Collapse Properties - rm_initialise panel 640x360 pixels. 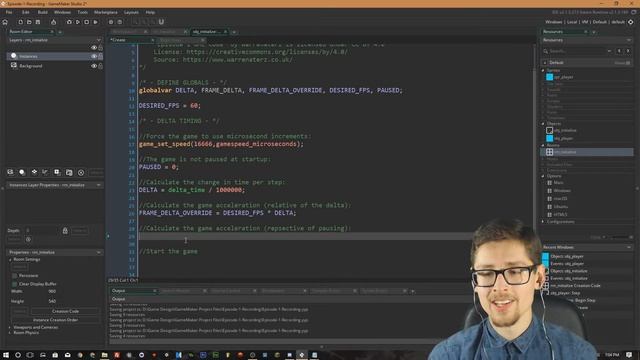tap(98, 253)
